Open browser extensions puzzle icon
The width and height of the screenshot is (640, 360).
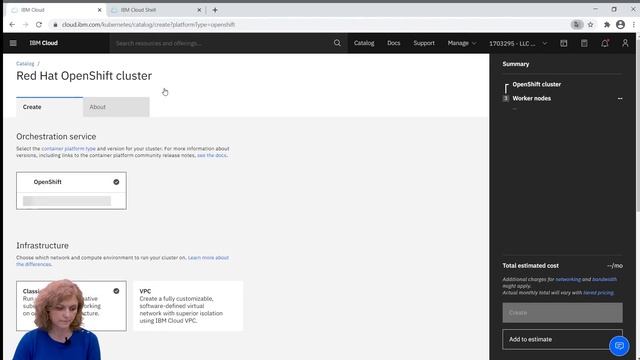pos(607,24)
